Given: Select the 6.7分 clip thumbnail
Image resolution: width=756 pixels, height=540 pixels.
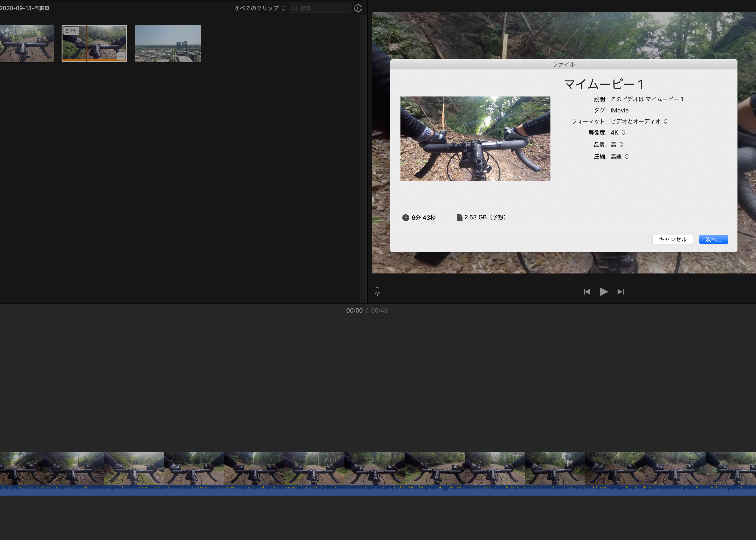Looking at the screenshot, I should pyautogui.click(x=94, y=43).
